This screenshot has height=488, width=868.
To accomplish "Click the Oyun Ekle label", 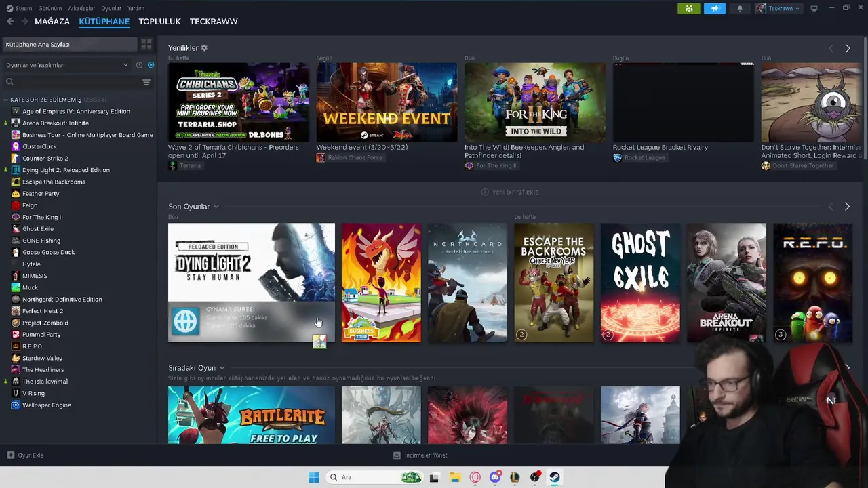I will pyautogui.click(x=31, y=455).
